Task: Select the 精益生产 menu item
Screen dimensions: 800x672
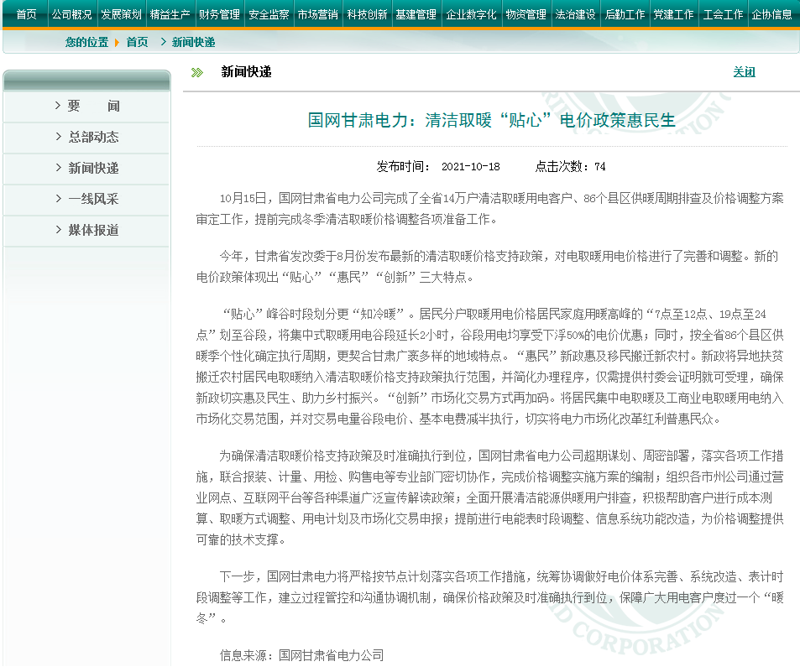Action: (x=170, y=14)
